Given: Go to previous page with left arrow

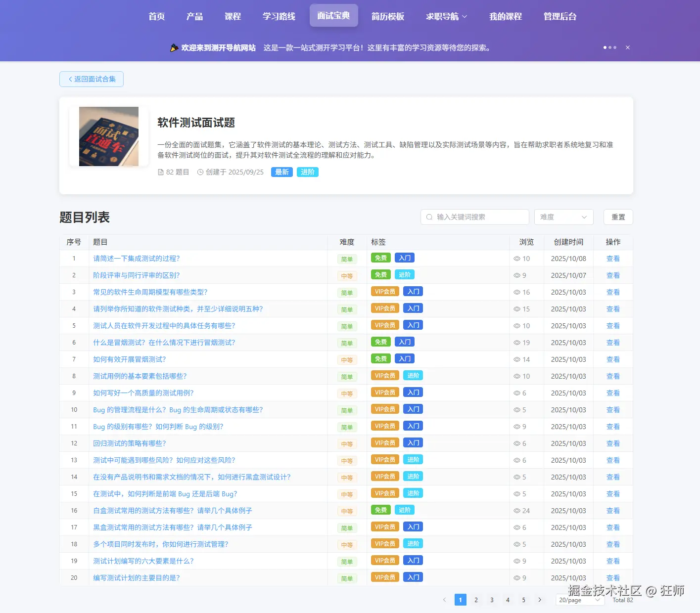Looking at the screenshot, I should [444, 600].
